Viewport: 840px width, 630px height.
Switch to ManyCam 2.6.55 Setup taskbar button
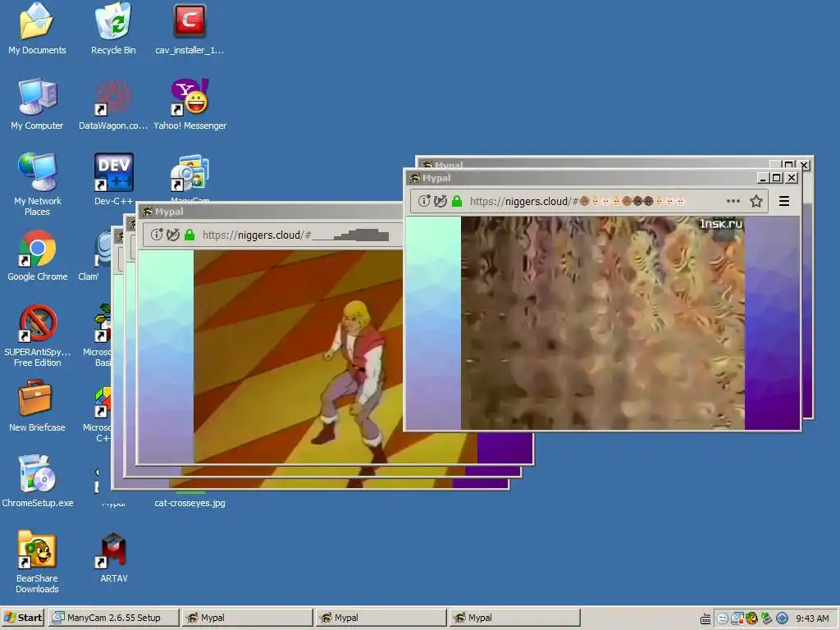113,618
